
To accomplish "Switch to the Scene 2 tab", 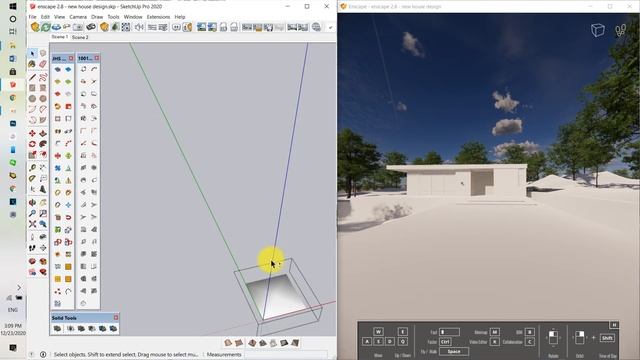I will tap(80, 37).
